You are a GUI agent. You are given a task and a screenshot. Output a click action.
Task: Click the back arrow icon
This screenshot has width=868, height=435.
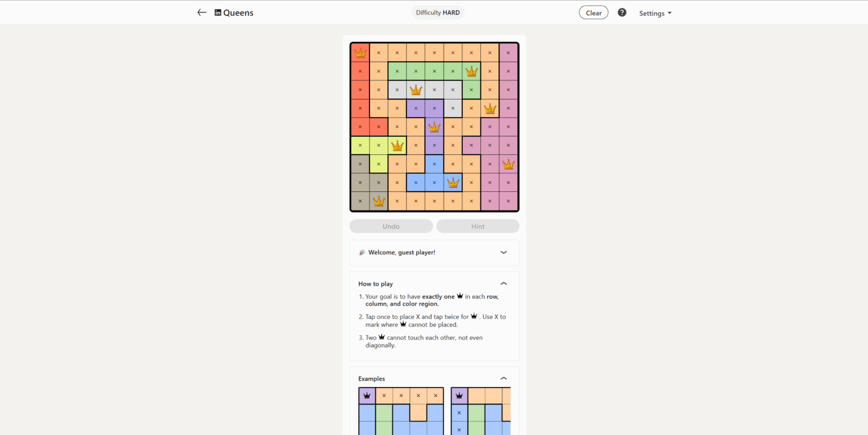point(202,12)
